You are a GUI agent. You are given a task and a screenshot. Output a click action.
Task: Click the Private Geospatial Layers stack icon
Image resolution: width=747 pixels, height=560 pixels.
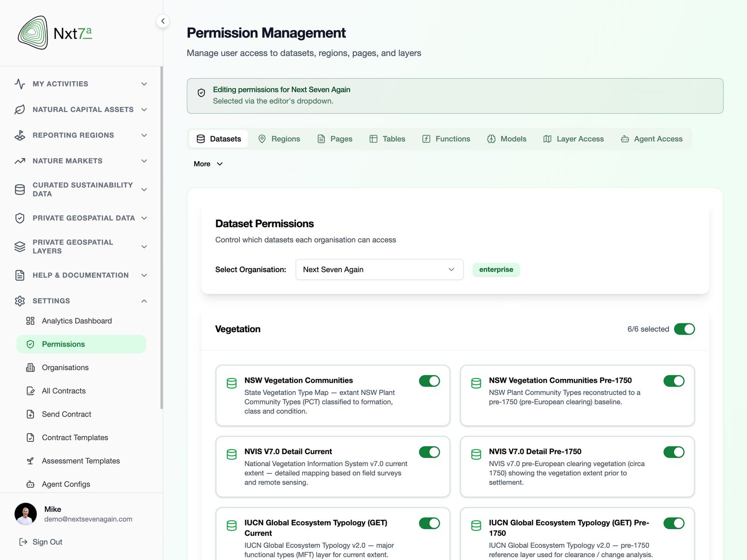click(20, 246)
